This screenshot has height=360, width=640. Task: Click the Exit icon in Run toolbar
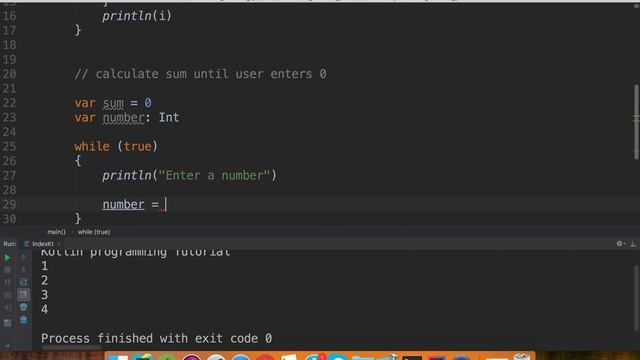click(7, 307)
